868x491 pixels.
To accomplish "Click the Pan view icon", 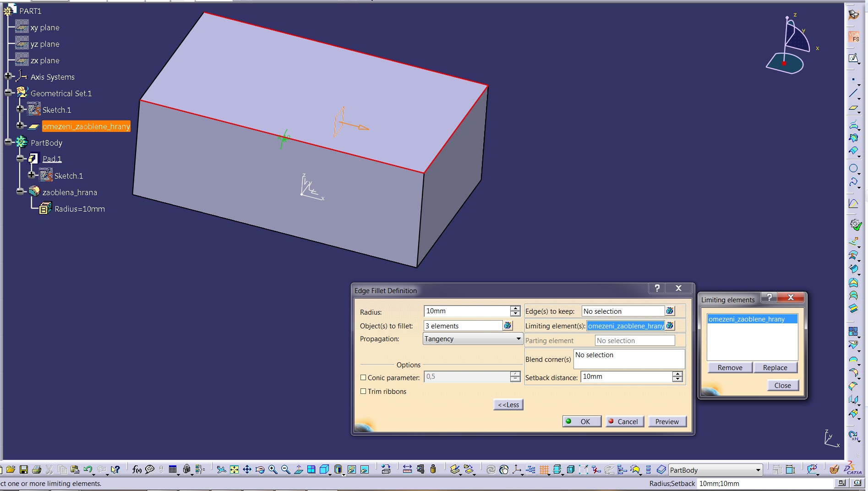I will (x=247, y=469).
